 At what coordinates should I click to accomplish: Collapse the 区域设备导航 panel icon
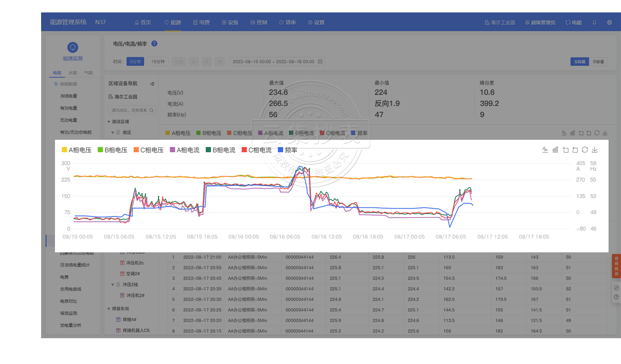pyautogui.click(x=152, y=83)
